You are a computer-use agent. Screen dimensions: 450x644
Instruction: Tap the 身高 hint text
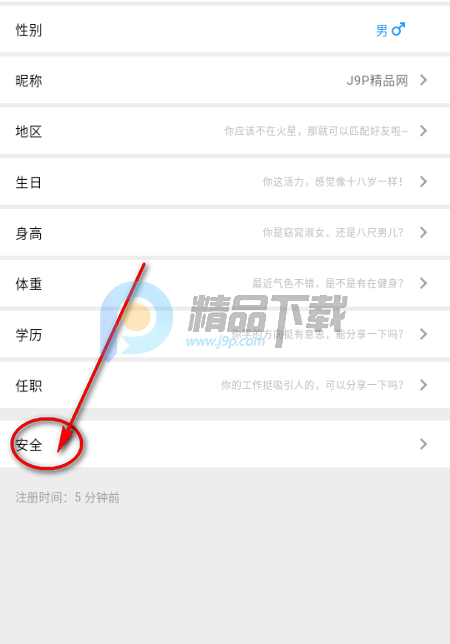point(333,232)
